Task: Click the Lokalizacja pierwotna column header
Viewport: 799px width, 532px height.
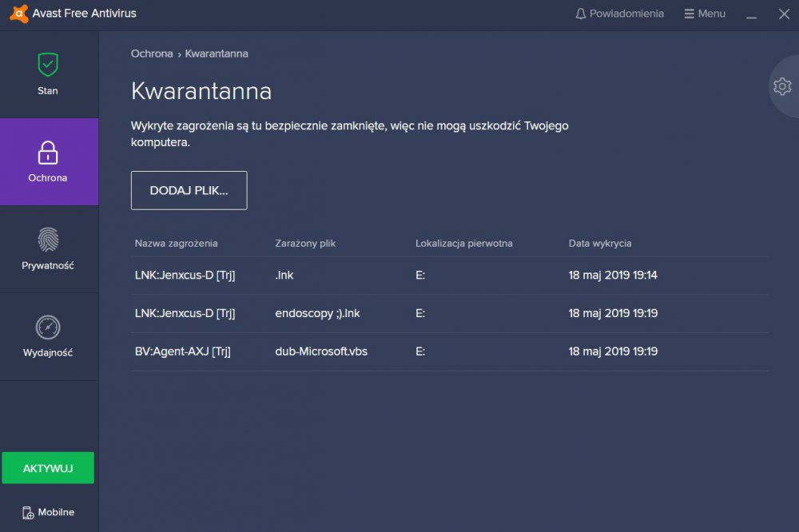Action: tap(463, 243)
